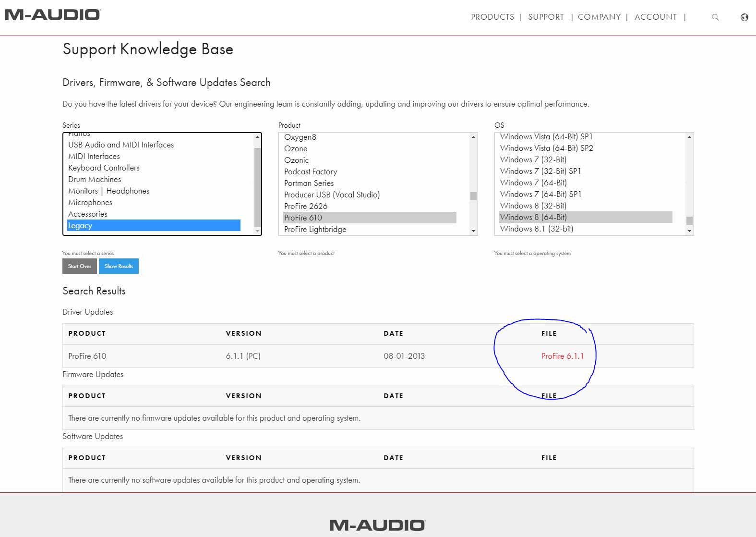Select Producer USB (Vocal Studio) product

pos(370,195)
